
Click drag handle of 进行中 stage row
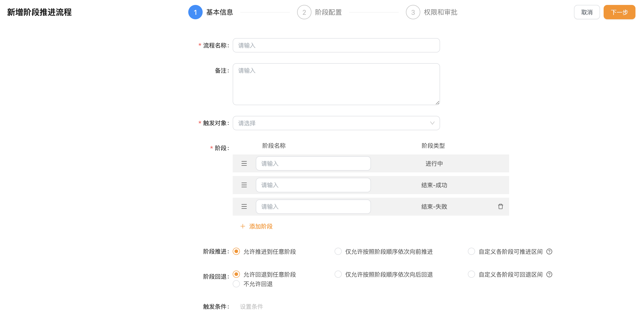[244, 163]
